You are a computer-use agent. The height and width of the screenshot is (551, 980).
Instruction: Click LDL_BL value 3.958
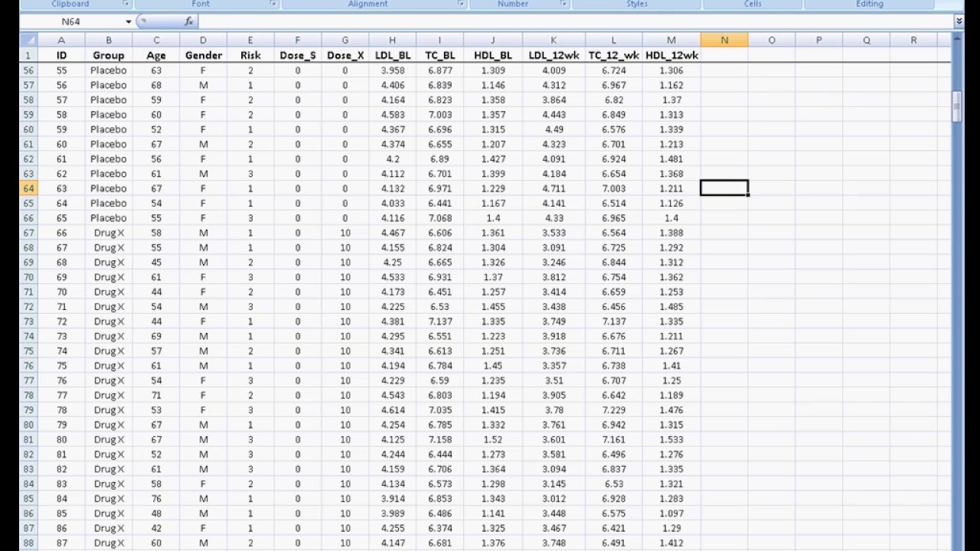coord(392,70)
